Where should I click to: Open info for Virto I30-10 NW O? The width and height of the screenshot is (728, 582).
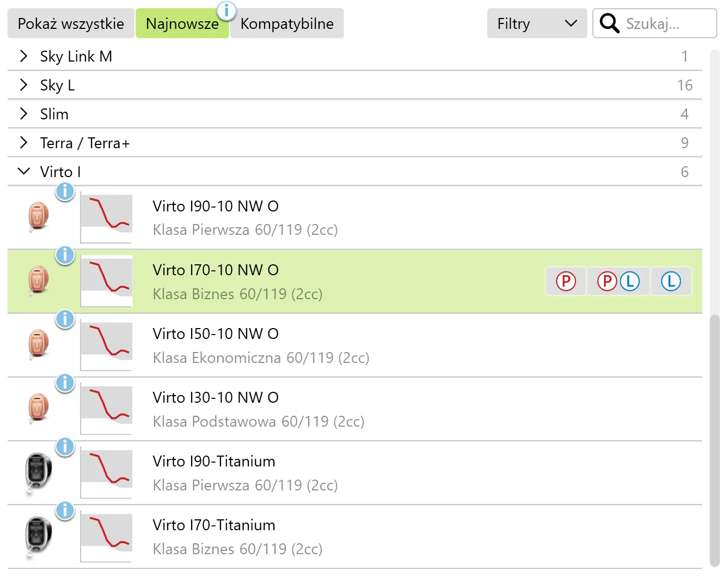click(x=65, y=383)
